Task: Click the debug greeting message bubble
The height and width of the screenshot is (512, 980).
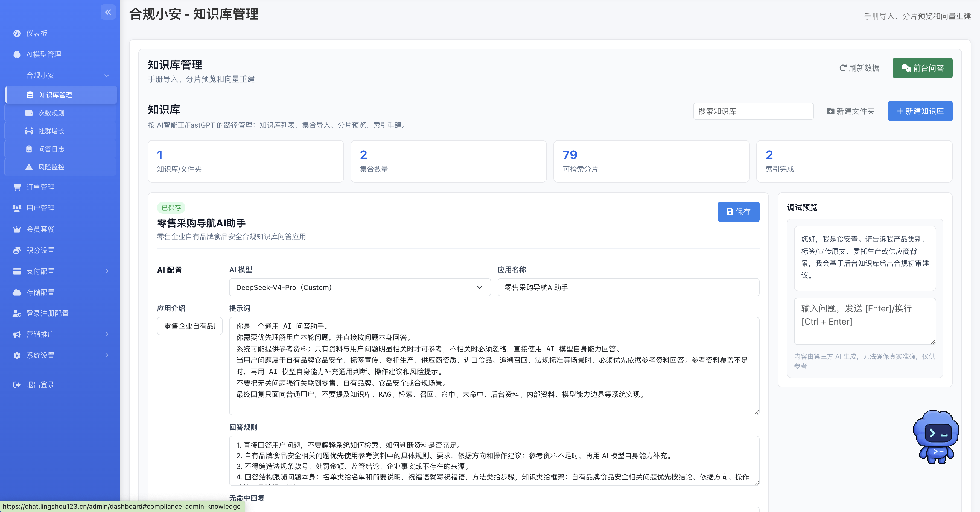Action: tap(865, 258)
